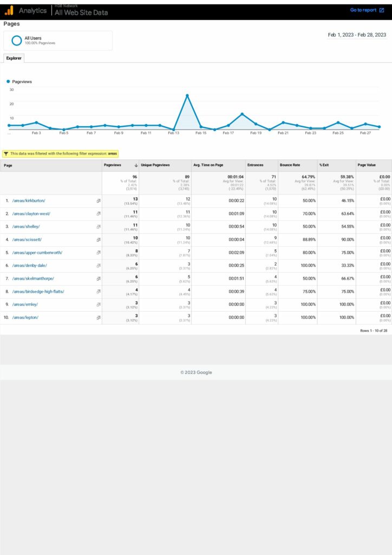Click the Google Analytics logo icon
The image size is (392, 555).
9,10
